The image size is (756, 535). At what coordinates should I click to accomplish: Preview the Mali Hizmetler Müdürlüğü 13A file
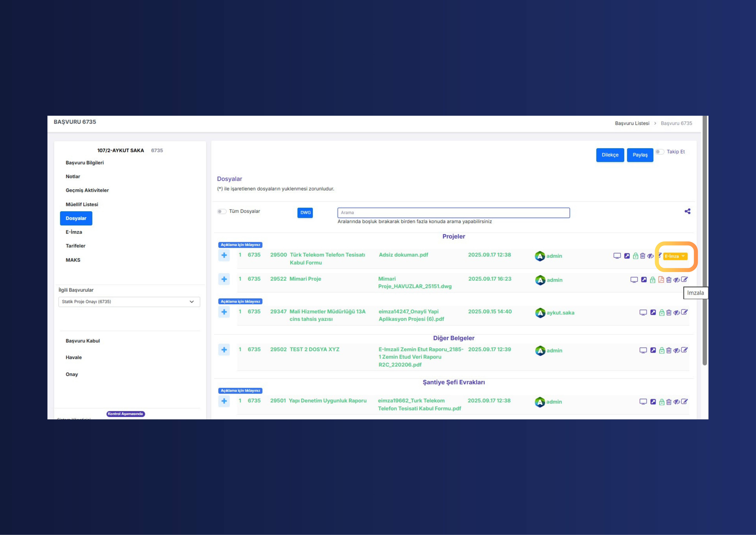click(x=643, y=313)
